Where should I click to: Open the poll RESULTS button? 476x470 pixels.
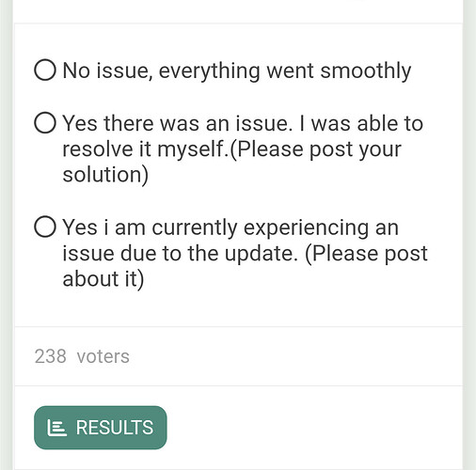coord(101,428)
